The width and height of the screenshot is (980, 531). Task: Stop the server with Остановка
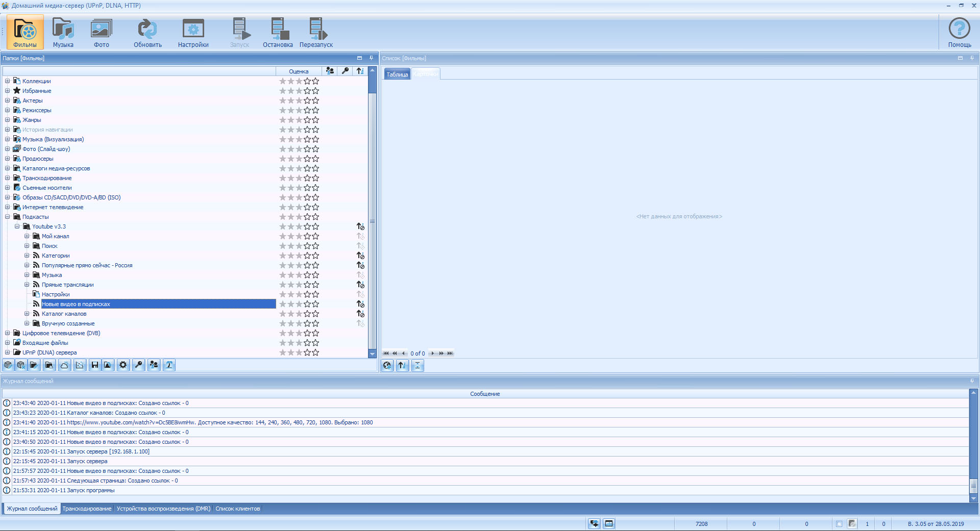[278, 33]
